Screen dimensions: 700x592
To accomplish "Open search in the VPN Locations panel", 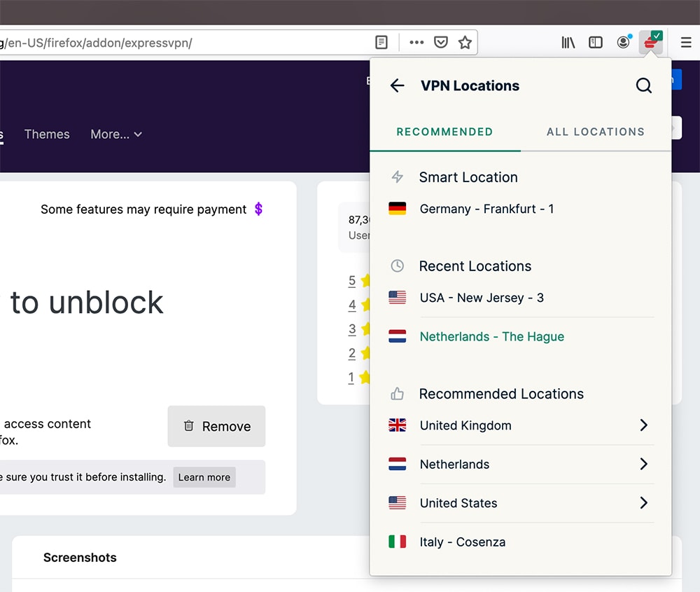I will [x=643, y=85].
